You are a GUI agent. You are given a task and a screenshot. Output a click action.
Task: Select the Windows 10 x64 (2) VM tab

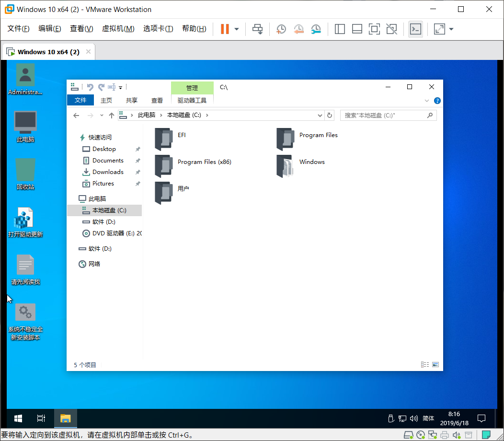pyautogui.click(x=48, y=52)
